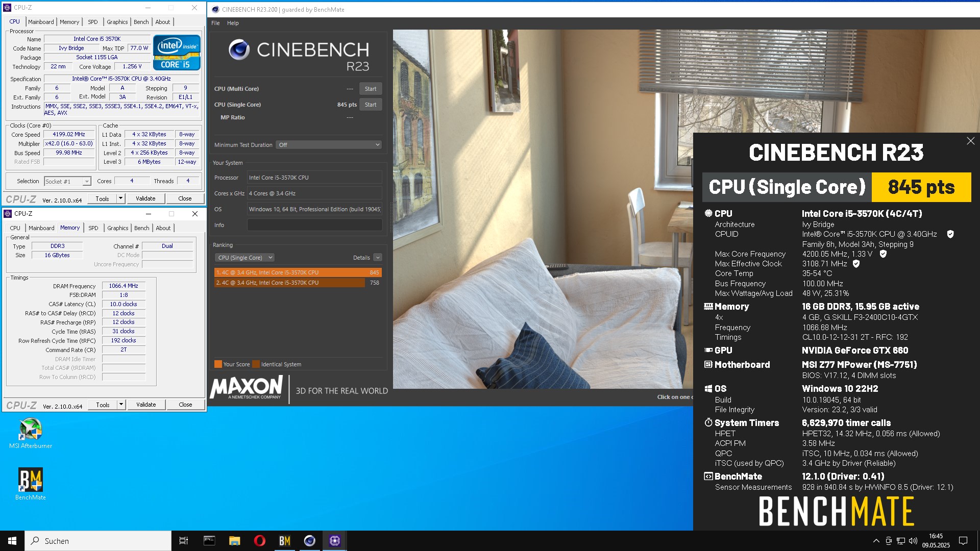Viewport: 980px width, 551px height.
Task: Open the notification center icon
Action: point(963,541)
